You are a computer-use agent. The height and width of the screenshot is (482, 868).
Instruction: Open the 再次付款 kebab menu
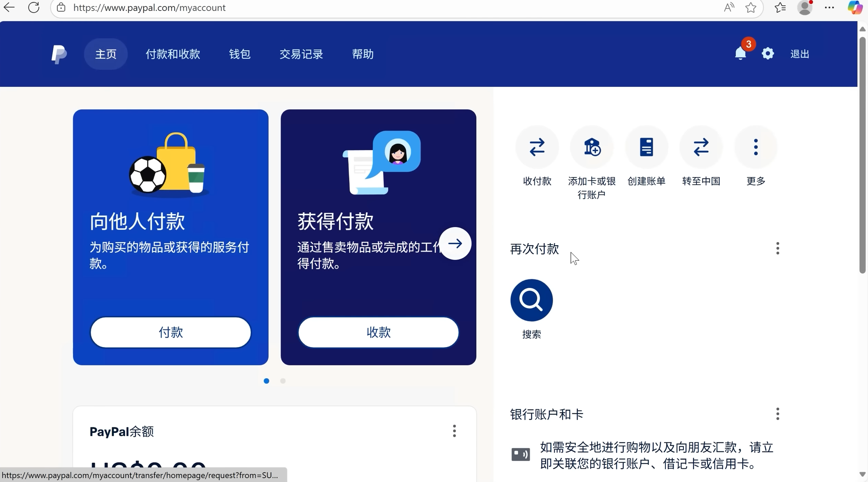[x=778, y=248]
